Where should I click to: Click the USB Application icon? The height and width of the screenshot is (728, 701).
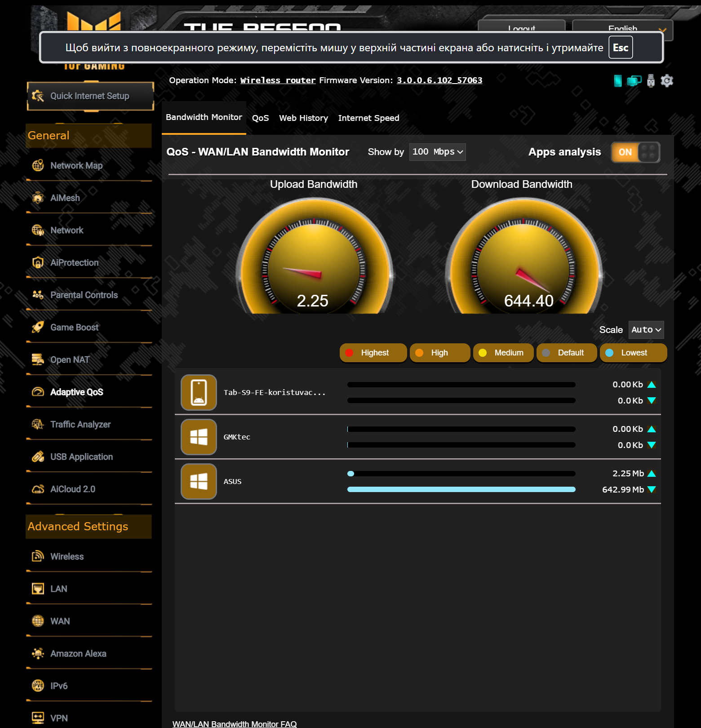point(38,457)
